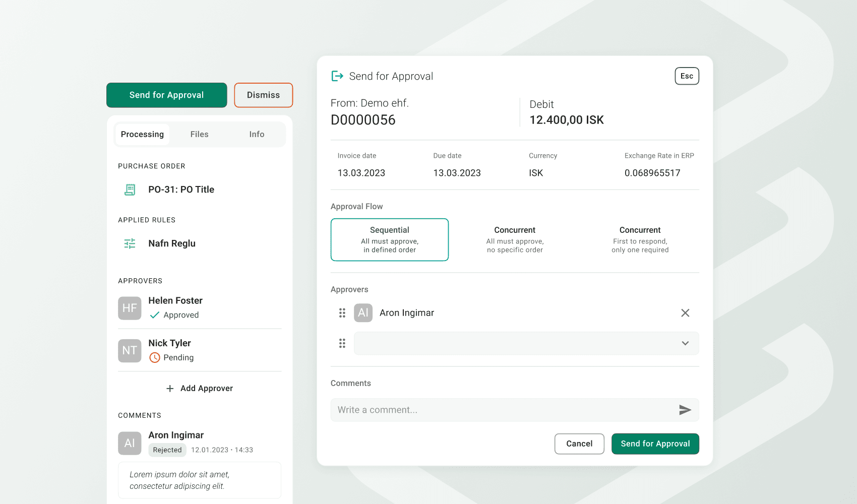Click the purchase order receipt icon
This screenshot has width=857, height=504.
[x=130, y=190]
